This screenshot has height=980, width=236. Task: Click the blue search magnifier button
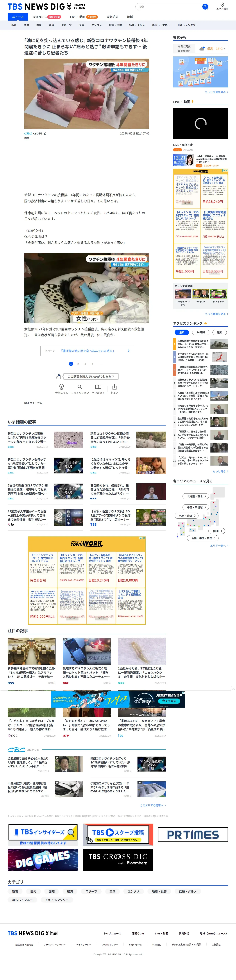pyautogui.click(x=205, y=6)
